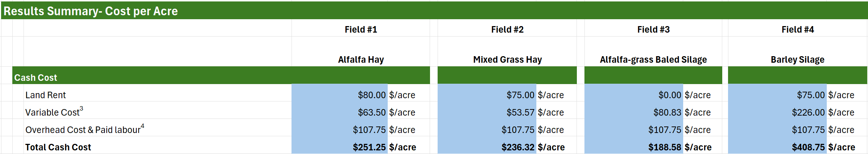Select the Field #4 column header

click(x=797, y=29)
